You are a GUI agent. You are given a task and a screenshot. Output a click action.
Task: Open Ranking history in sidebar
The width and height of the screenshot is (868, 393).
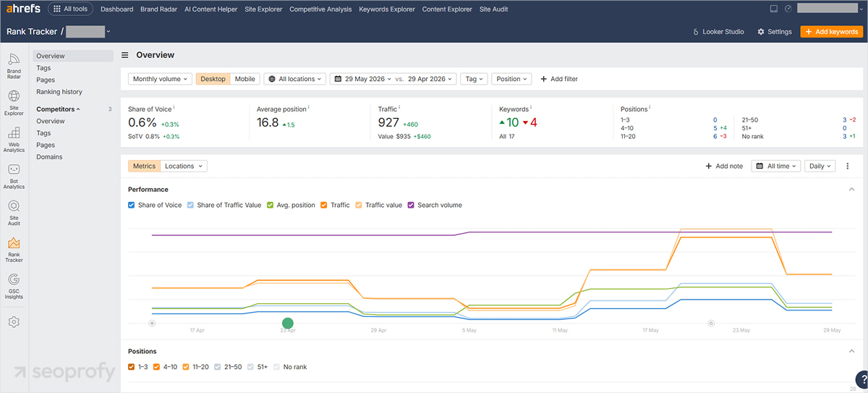[59, 92]
